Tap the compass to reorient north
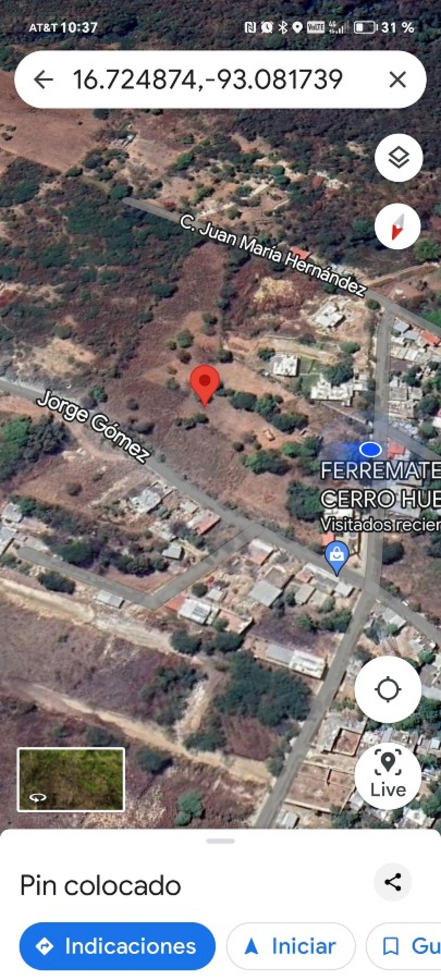Image resolution: width=441 pixels, height=980 pixels. (398, 226)
